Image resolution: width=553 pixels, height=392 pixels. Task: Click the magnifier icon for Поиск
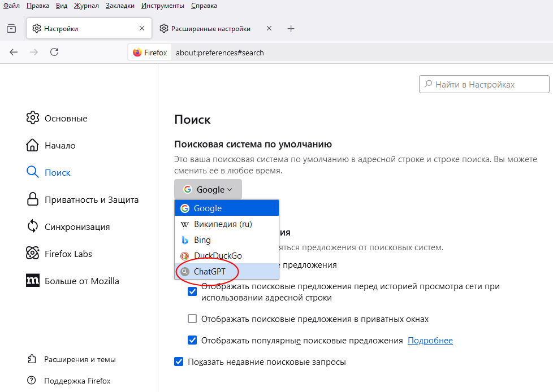click(32, 172)
